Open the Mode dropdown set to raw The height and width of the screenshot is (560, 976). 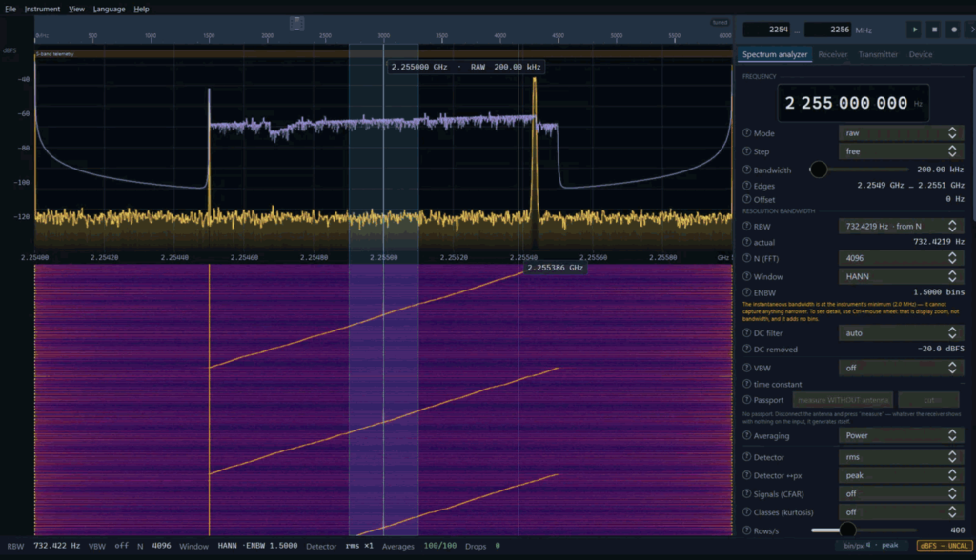[x=902, y=133]
